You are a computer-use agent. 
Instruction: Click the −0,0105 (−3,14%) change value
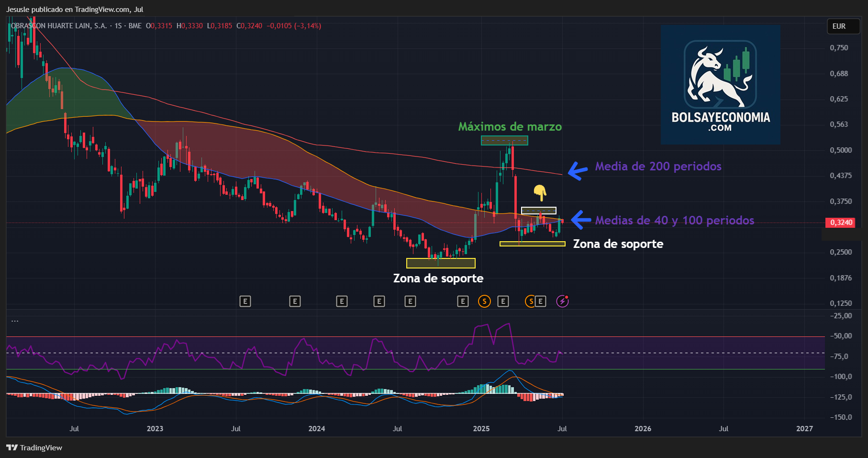click(294, 26)
